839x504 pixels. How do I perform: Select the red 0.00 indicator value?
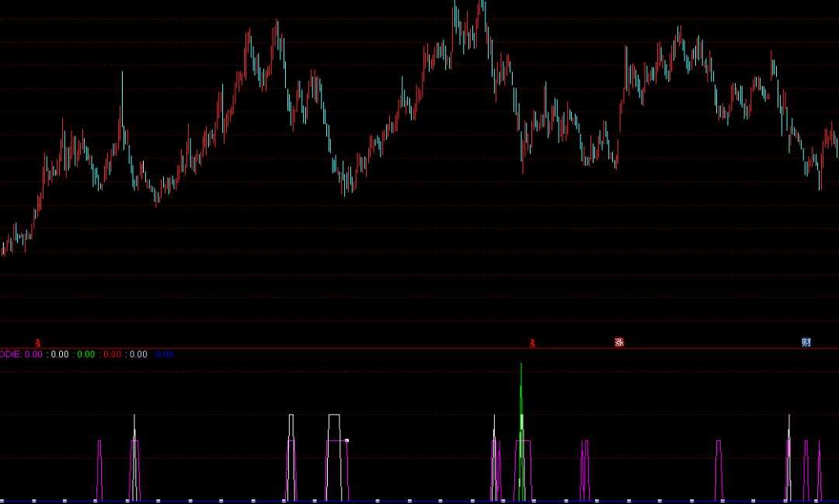[x=113, y=354]
